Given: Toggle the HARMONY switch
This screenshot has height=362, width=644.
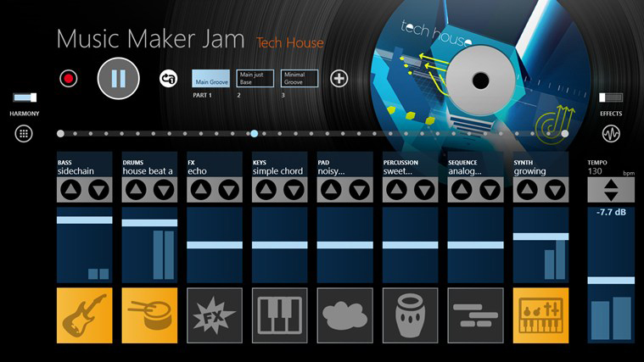Looking at the screenshot, I should [25, 97].
